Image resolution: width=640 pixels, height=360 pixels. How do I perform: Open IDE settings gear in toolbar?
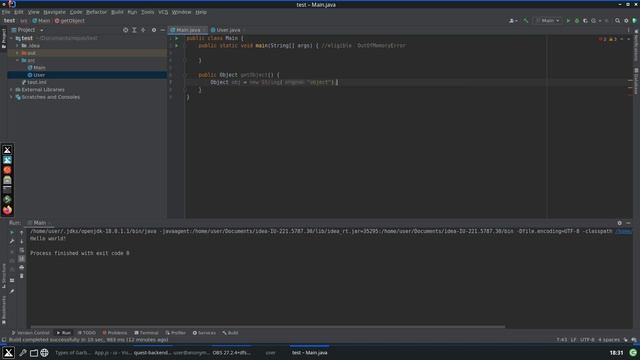626,20
